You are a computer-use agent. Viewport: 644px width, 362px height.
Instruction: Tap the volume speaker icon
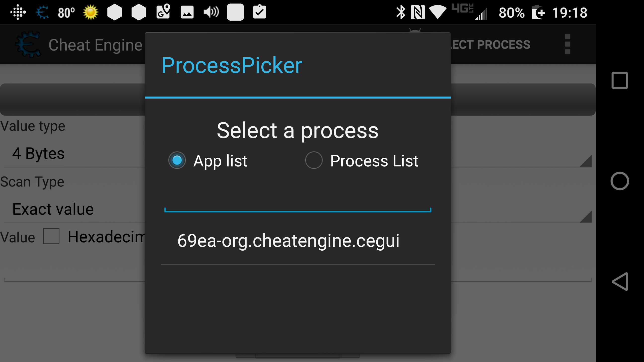(211, 12)
